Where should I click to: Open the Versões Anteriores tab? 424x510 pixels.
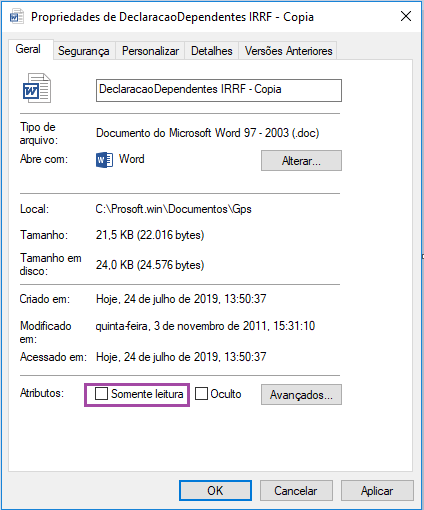click(x=288, y=51)
